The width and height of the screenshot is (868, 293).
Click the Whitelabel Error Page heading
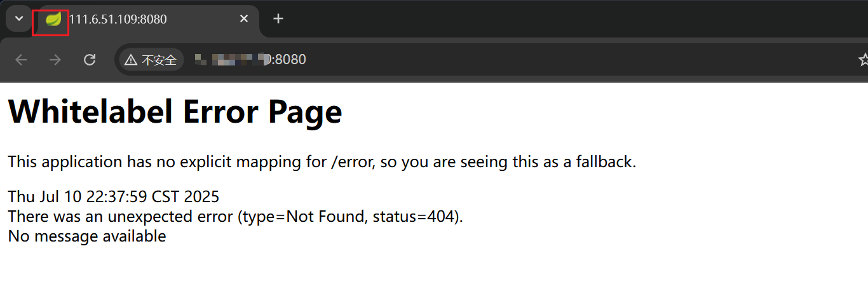point(175,111)
